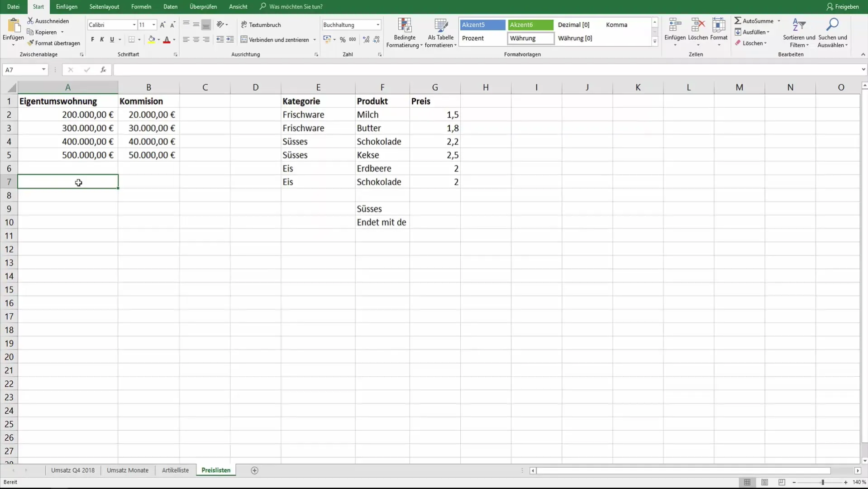
Task: Click the zoom slider handle
Action: (823, 482)
